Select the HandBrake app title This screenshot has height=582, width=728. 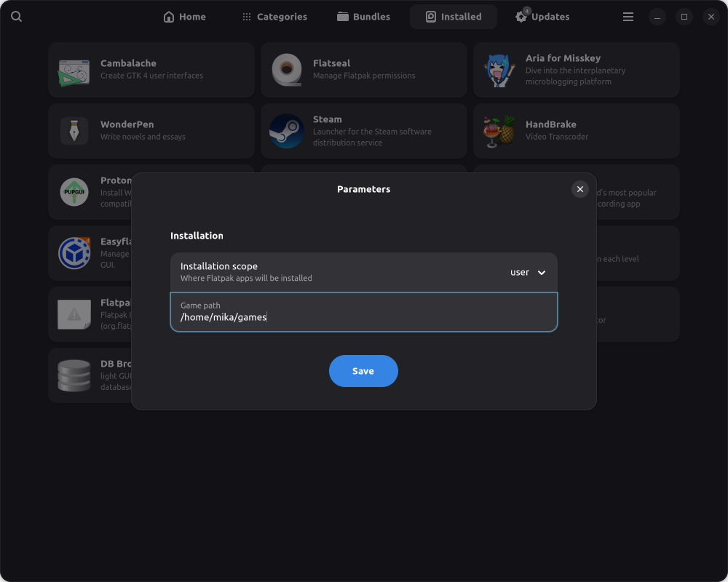pyautogui.click(x=550, y=124)
